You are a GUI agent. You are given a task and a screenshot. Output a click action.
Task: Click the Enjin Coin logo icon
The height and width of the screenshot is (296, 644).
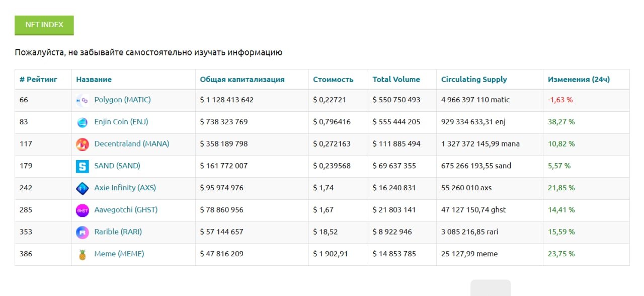point(82,122)
